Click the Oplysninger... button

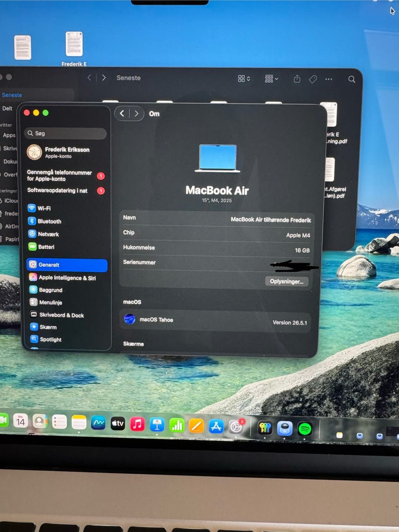pyautogui.click(x=287, y=281)
